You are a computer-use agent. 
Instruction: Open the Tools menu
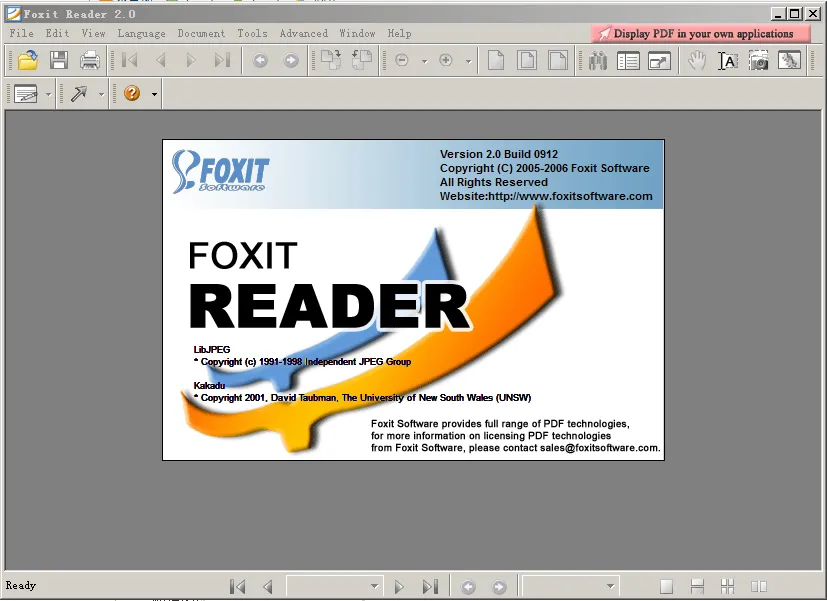(x=252, y=33)
